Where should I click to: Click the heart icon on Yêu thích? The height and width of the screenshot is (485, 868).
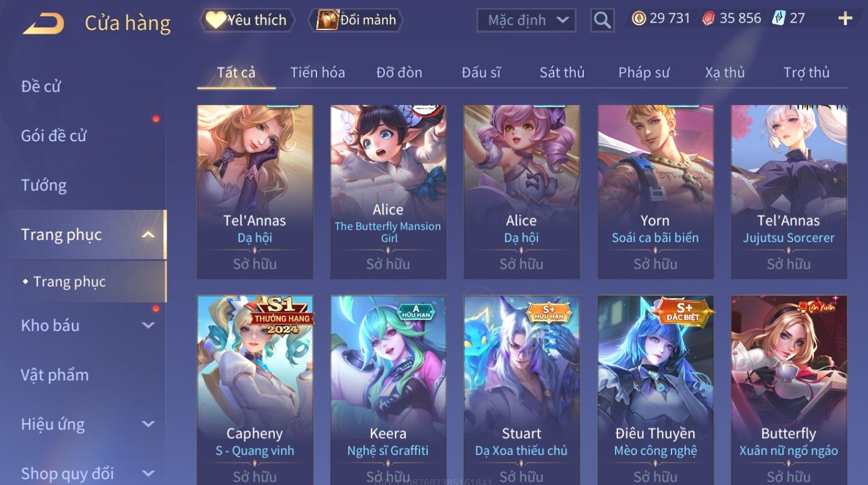click(x=216, y=20)
